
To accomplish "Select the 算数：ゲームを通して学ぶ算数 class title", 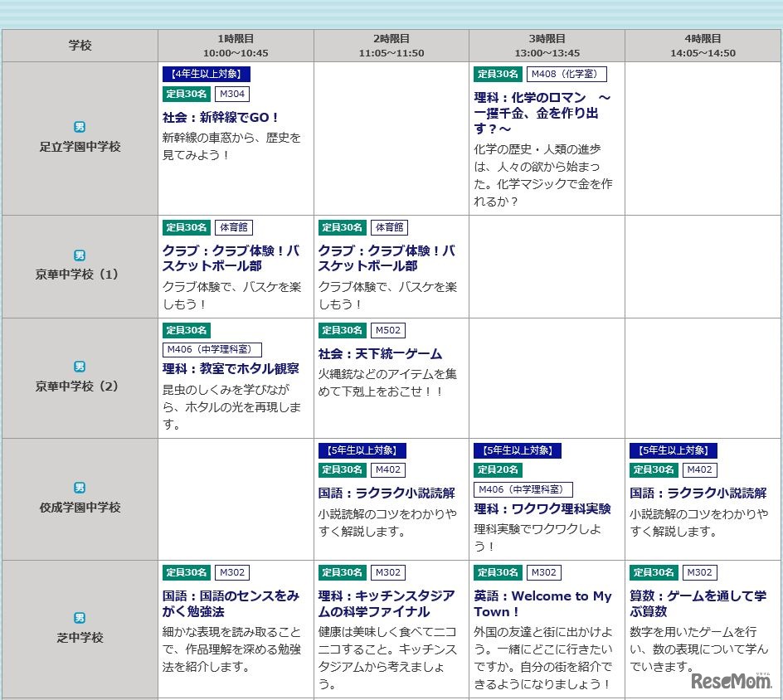I will pos(698,603).
